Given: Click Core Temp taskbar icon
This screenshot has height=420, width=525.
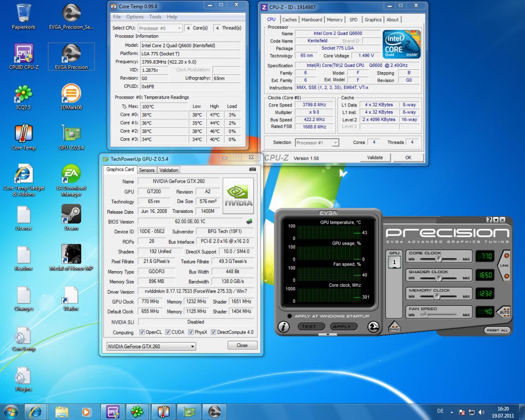Looking at the screenshot, I should [x=163, y=411].
